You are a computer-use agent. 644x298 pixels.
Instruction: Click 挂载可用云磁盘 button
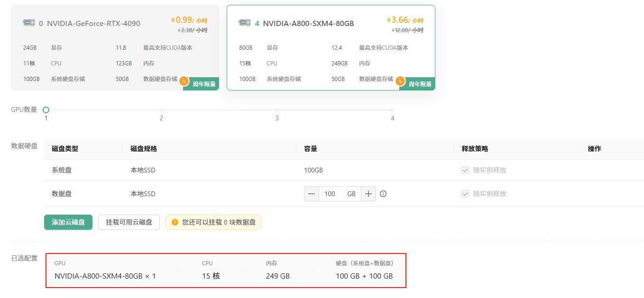(x=129, y=222)
